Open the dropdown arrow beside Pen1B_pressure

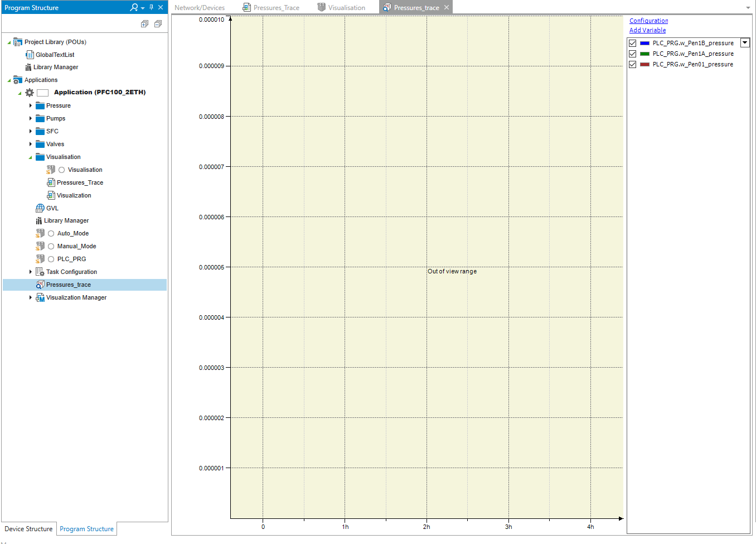(745, 43)
